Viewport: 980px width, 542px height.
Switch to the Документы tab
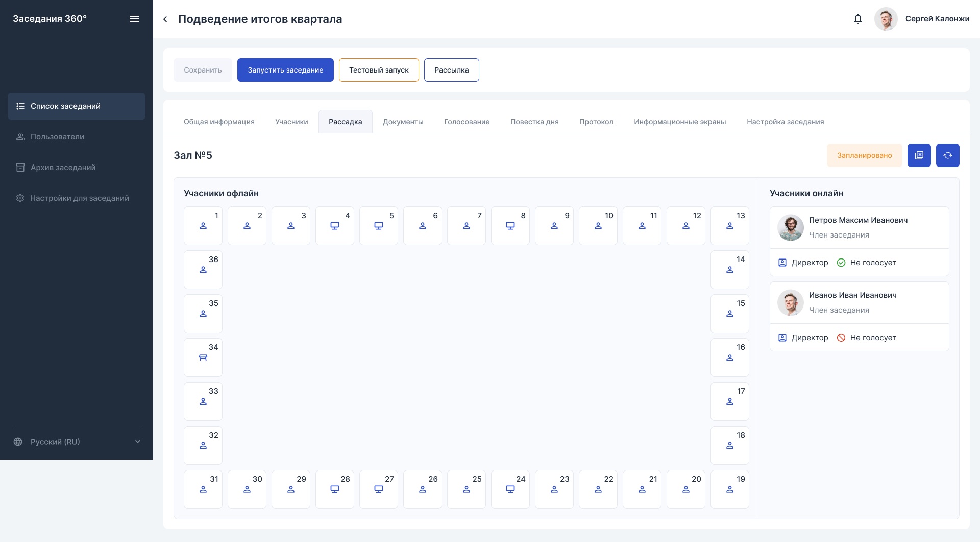coord(403,122)
